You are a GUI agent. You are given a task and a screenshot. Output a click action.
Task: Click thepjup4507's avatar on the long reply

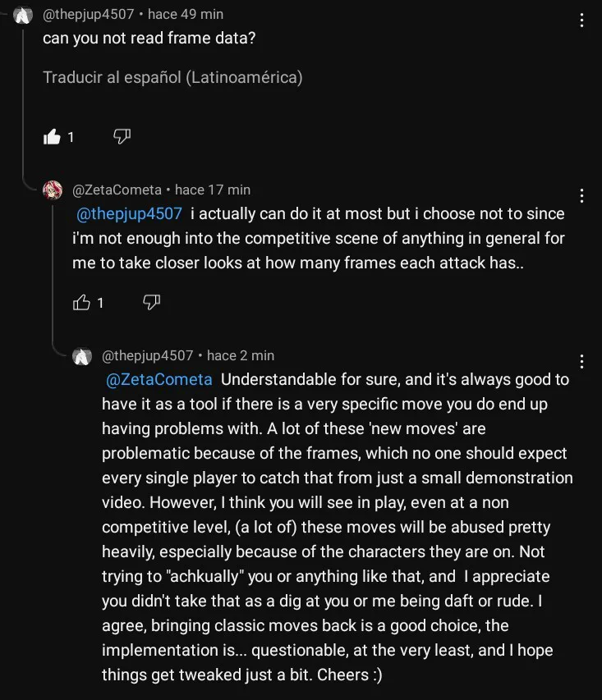coord(81,356)
